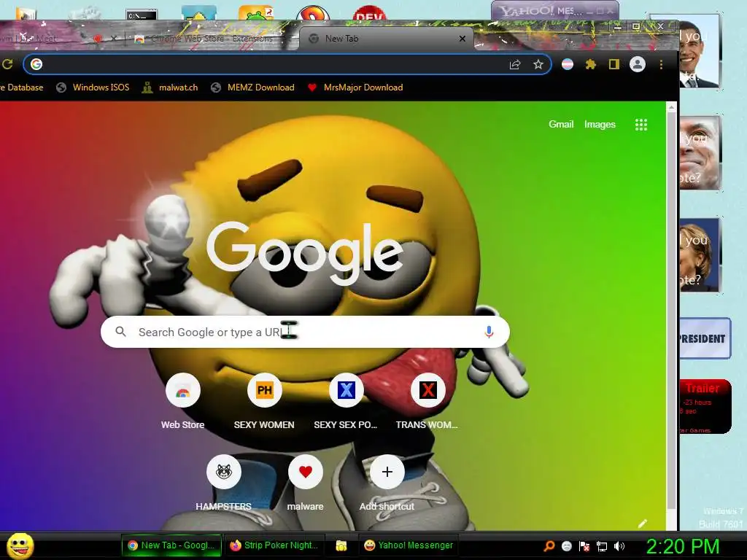Open the Action Center flag tray icon
The height and width of the screenshot is (560, 747).
pos(584,546)
